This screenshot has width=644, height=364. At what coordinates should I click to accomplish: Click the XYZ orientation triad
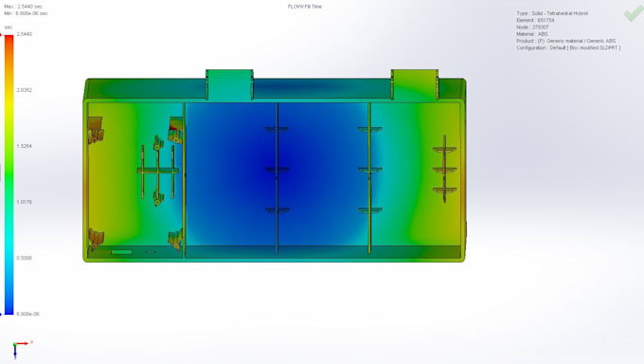22,350
